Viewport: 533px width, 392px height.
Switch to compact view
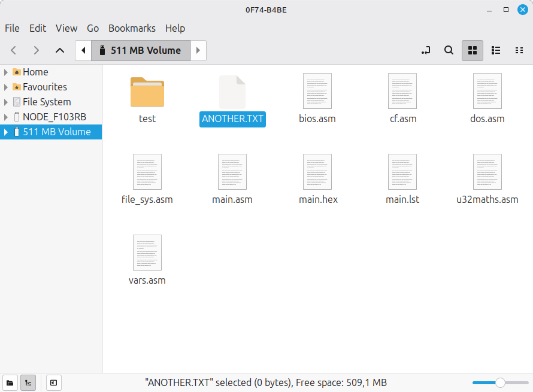pyautogui.click(x=519, y=51)
